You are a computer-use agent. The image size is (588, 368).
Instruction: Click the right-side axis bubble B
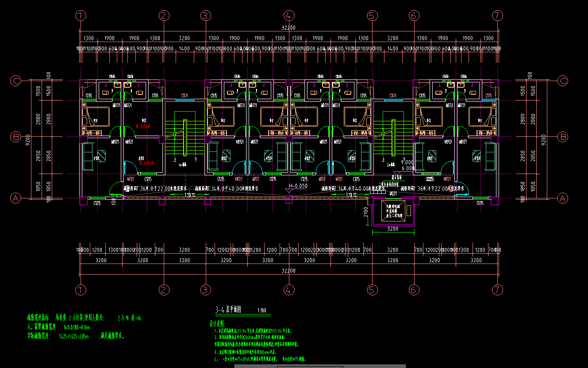coord(563,137)
